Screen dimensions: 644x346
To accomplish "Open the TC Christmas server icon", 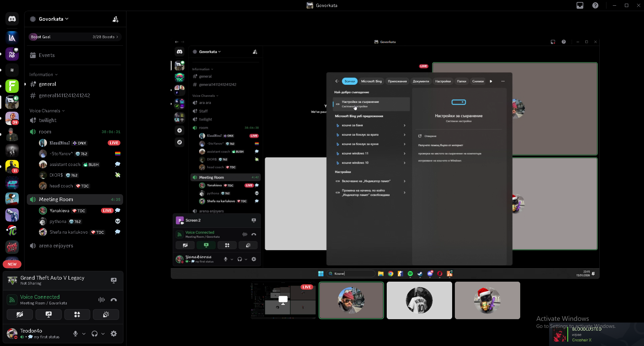I will click(12, 231).
